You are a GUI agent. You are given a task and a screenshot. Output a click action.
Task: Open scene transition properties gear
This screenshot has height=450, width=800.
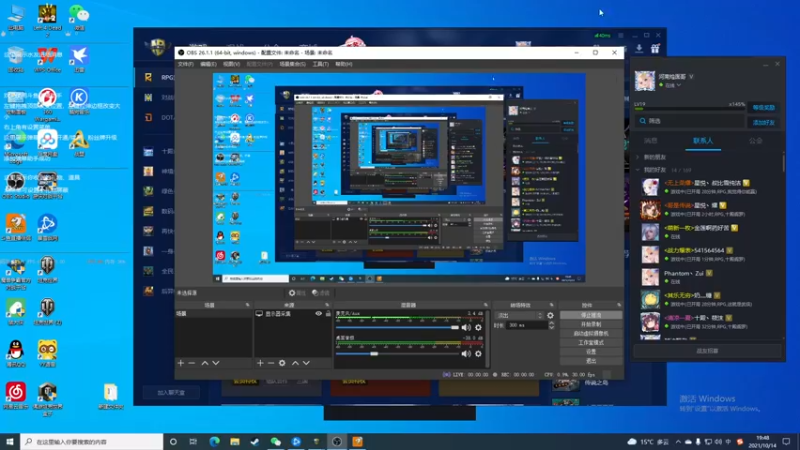click(x=550, y=315)
